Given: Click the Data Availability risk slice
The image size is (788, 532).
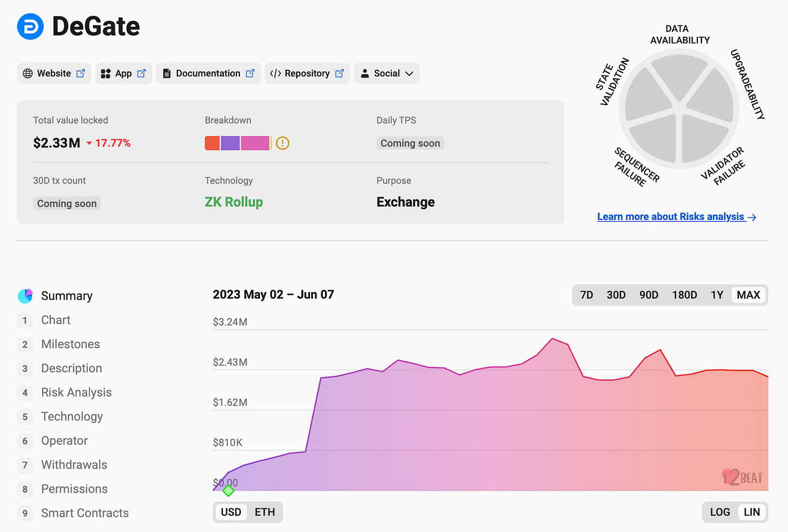Looking at the screenshot, I should click(680, 74).
